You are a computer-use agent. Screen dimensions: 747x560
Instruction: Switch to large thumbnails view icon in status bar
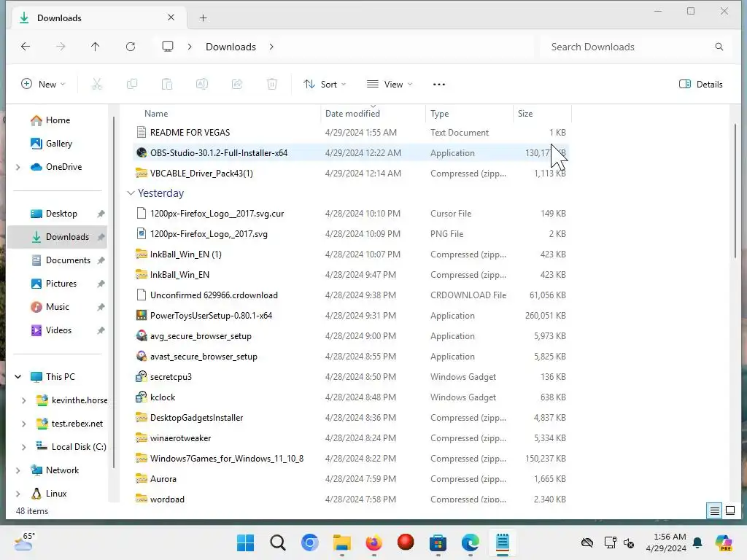point(730,511)
